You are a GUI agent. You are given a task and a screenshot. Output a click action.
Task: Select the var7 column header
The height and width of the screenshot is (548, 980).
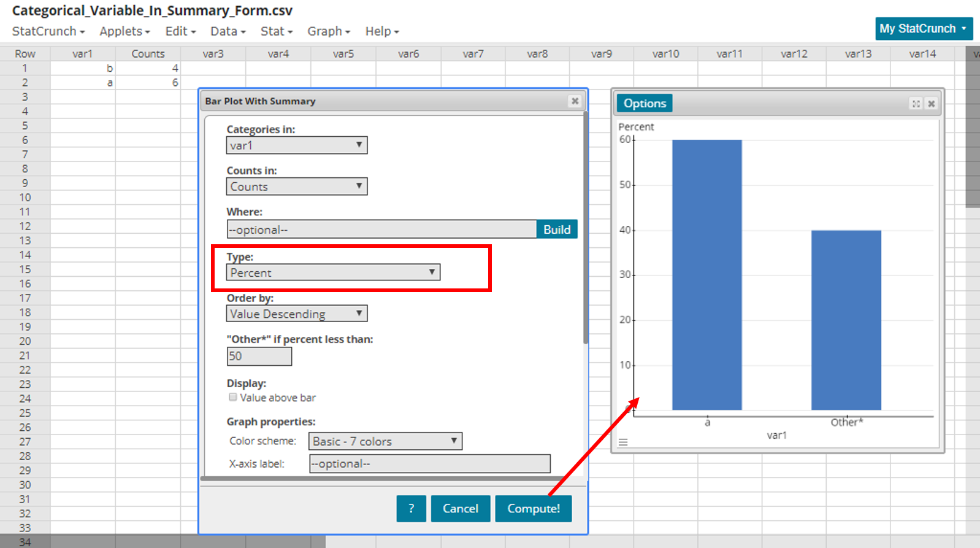point(473,54)
